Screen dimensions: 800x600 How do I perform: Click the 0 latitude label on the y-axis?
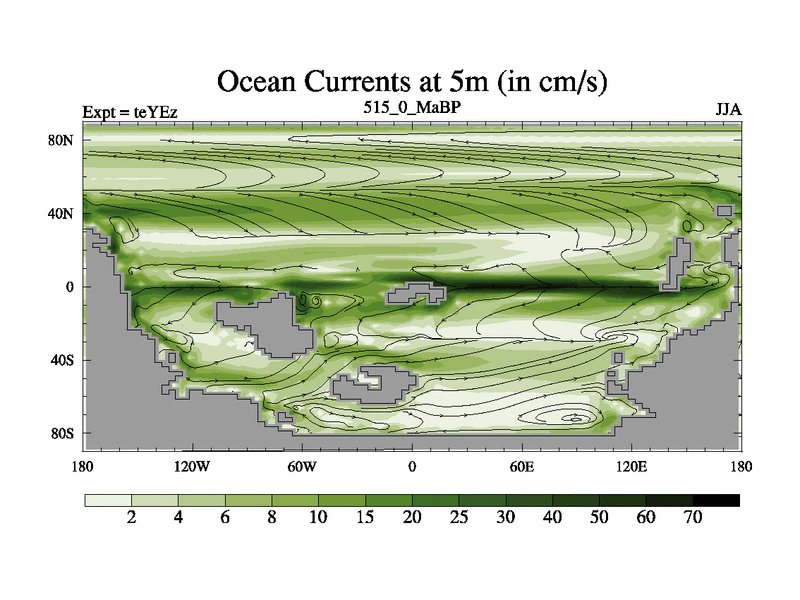point(71,287)
